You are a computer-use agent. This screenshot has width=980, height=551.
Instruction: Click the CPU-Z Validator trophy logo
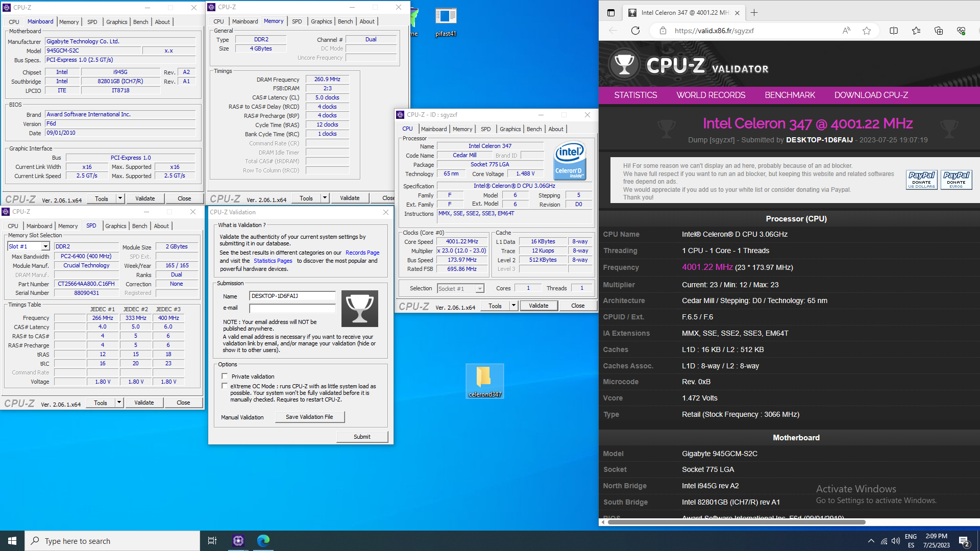click(624, 65)
